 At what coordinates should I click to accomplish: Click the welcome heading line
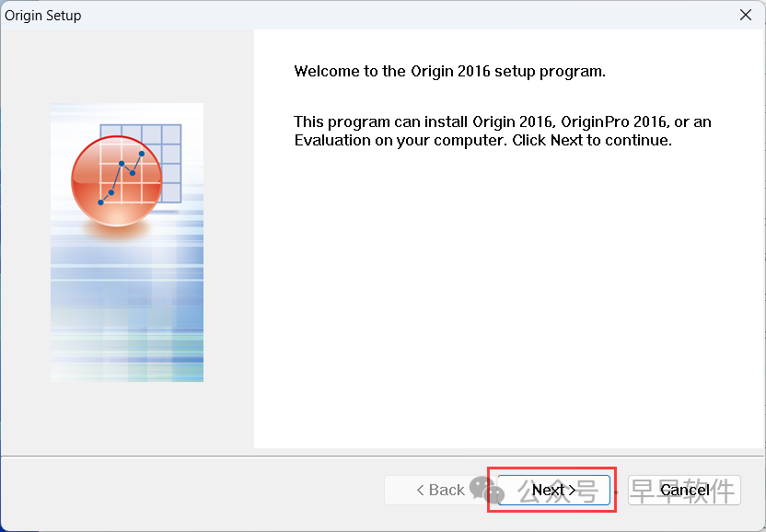(x=449, y=72)
